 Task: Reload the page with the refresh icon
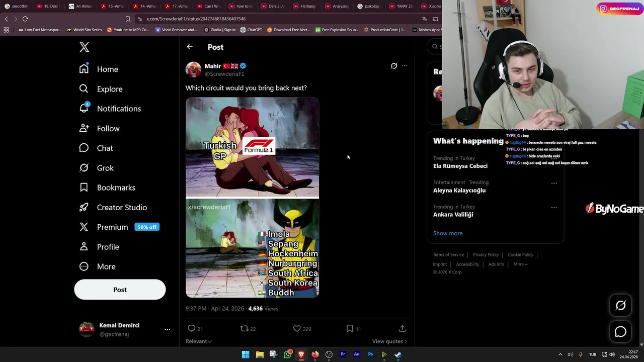click(25, 19)
